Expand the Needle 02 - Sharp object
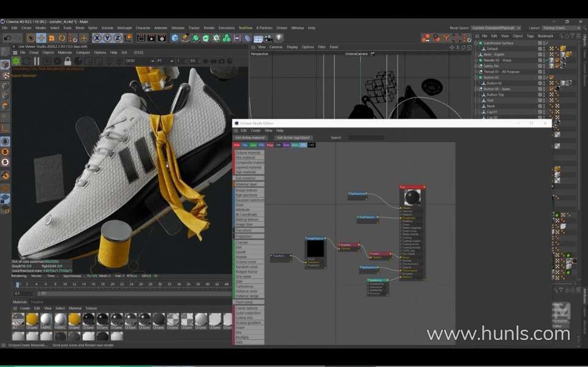Screen dimensions: 588x367 477,61
